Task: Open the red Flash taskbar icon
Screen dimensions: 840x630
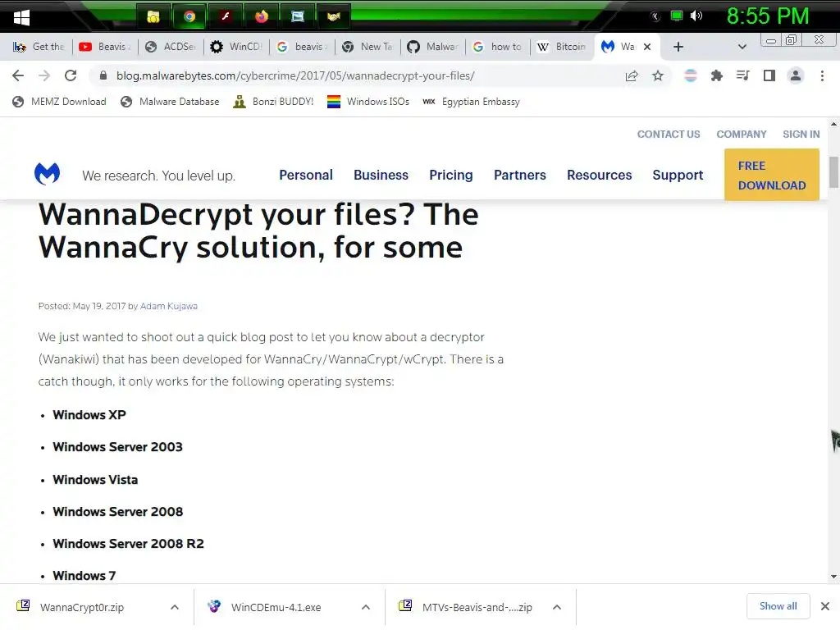Action: 226,16
